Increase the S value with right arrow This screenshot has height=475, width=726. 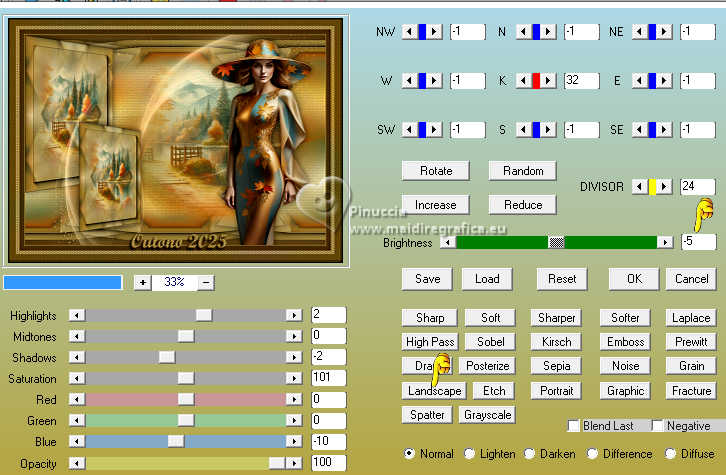coord(548,130)
